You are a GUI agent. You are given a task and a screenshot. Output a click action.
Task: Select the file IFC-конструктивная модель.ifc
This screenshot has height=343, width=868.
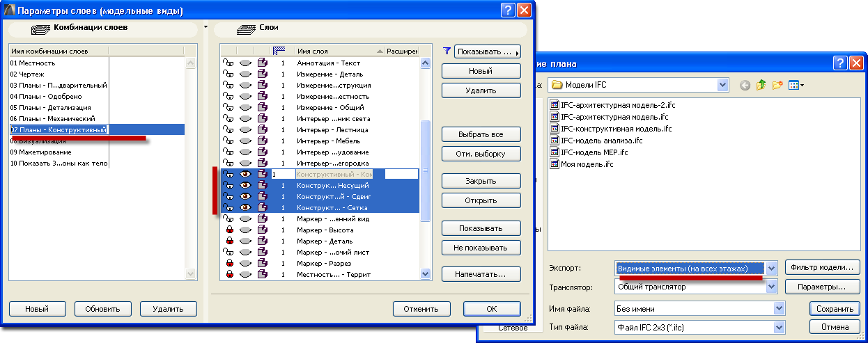click(611, 128)
